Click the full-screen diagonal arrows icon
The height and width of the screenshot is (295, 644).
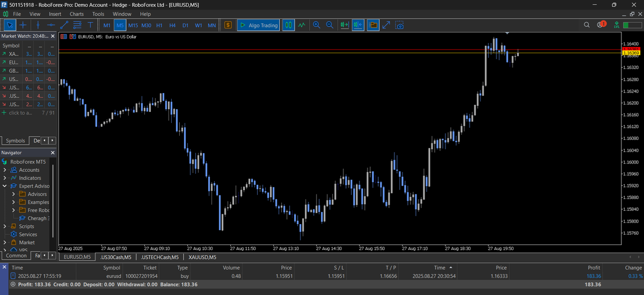coord(386,25)
